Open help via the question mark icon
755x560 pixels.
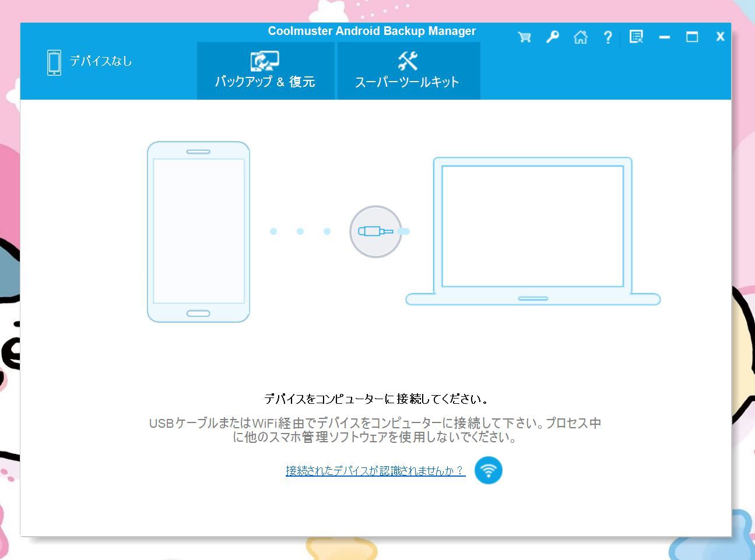pos(608,37)
